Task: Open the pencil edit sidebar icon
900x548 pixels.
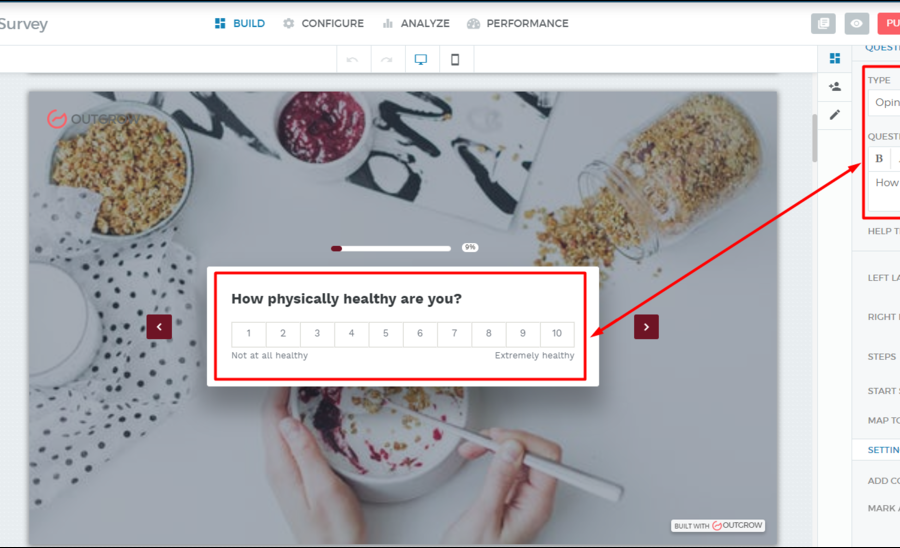Action: point(835,115)
